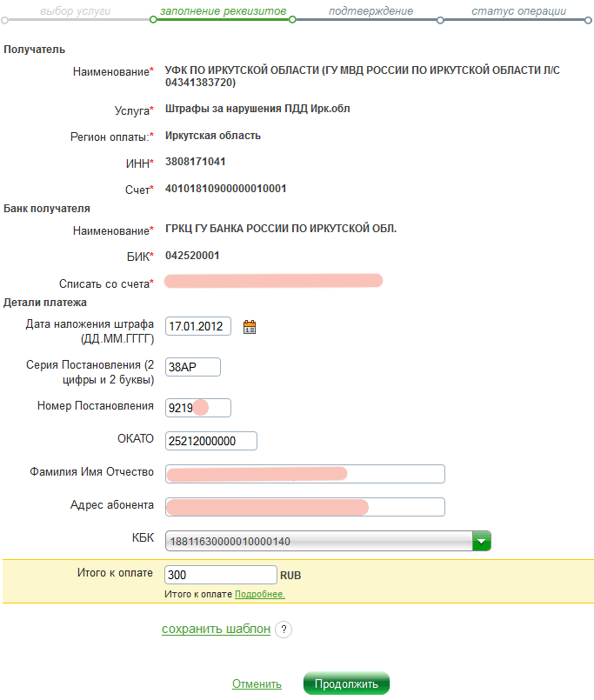
Task: Click the Номер Постановления input field
Action: pyautogui.click(x=197, y=407)
